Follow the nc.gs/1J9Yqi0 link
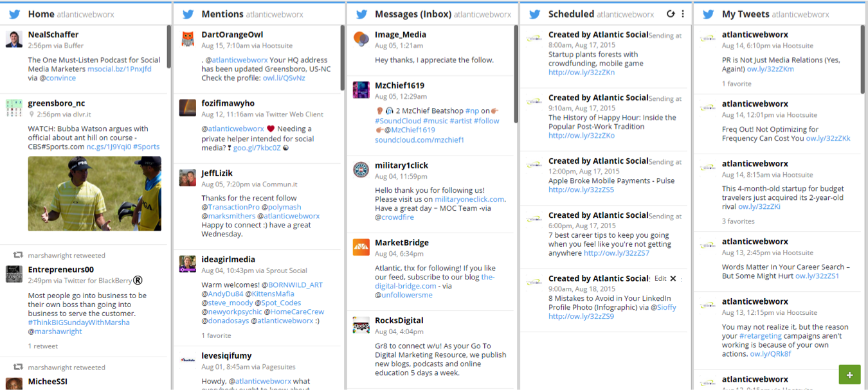868x390 pixels. (x=110, y=146)
